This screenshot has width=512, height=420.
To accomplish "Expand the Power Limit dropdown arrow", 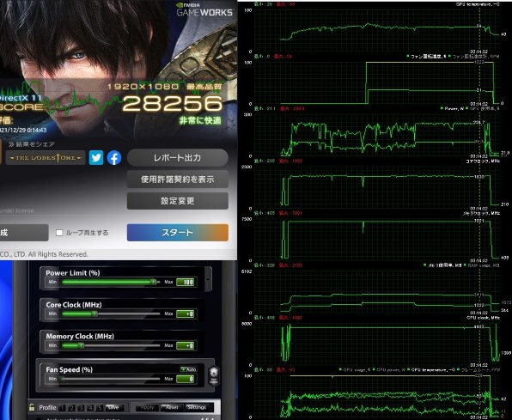I will 208,279.
